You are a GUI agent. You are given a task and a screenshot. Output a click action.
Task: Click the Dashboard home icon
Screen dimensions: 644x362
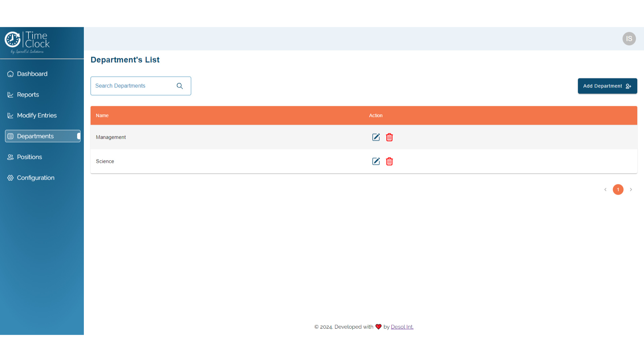[10, 74]
